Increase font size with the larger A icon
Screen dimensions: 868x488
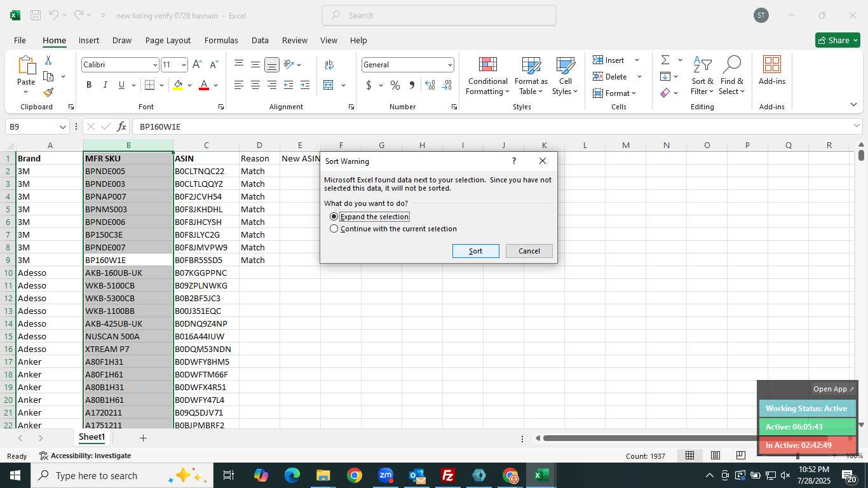pyautogui.click(x=197, y=65)
